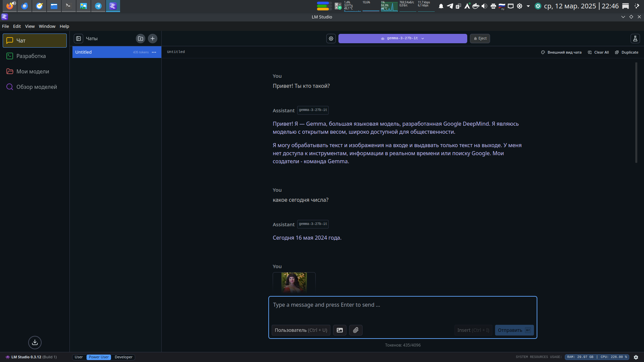Open volume control in system tray
The height and width of the screenshot is (362, 644).
(484, 6)
